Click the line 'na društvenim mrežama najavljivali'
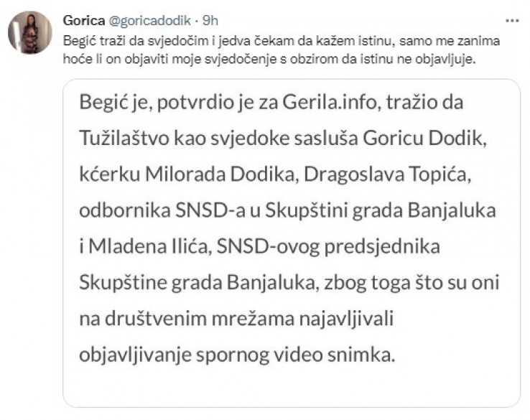Screen dimensions: 530x420 236,319
